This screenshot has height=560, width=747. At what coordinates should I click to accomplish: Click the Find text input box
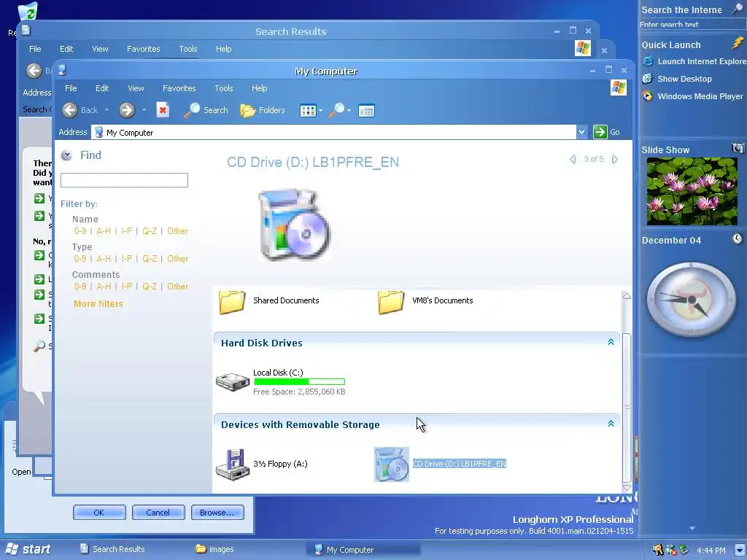coord(124,180)
